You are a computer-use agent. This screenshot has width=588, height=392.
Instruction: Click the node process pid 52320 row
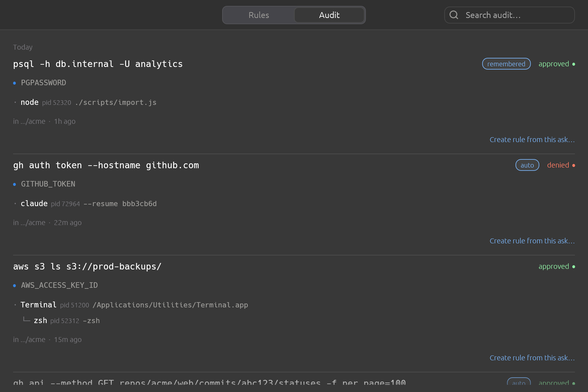tap(85, 102)
